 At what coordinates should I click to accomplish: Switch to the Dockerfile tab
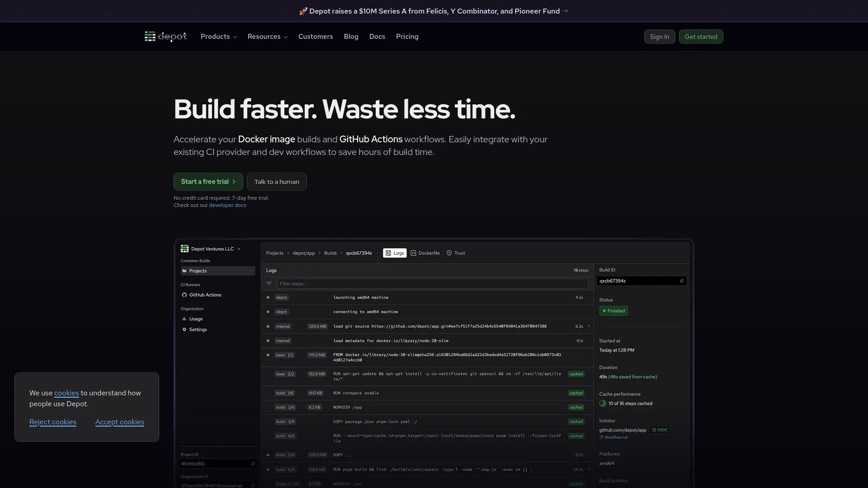click(x=425, y=253)
